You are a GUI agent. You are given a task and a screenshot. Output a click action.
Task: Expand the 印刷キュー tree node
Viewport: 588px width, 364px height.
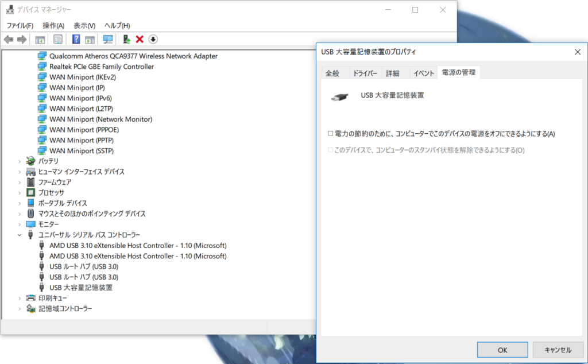tap(20, 298)
